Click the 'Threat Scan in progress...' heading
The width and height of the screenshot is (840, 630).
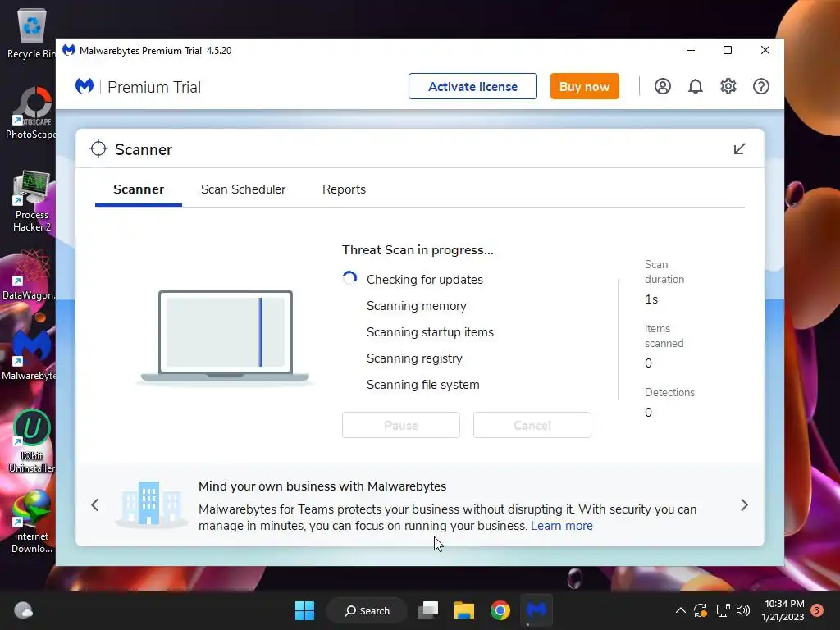pos(418,250)
